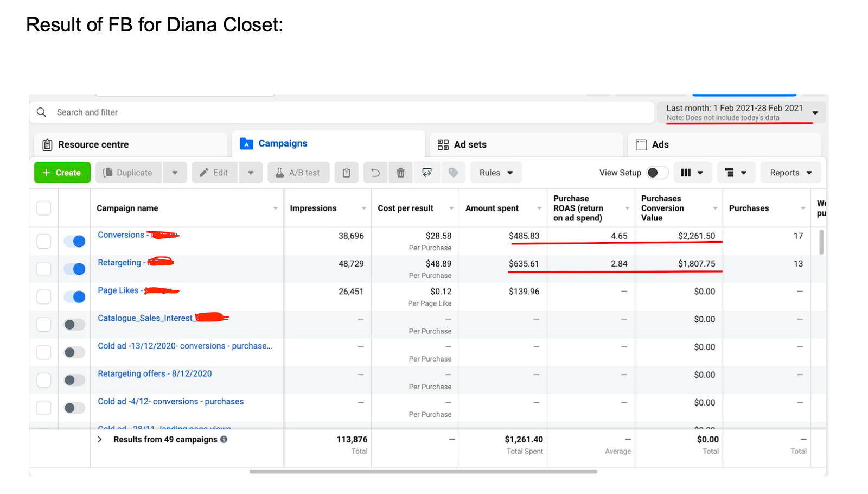Click the horizontal scrollbar below the table
The image size is (868, 494).
[x=423, y=471]
